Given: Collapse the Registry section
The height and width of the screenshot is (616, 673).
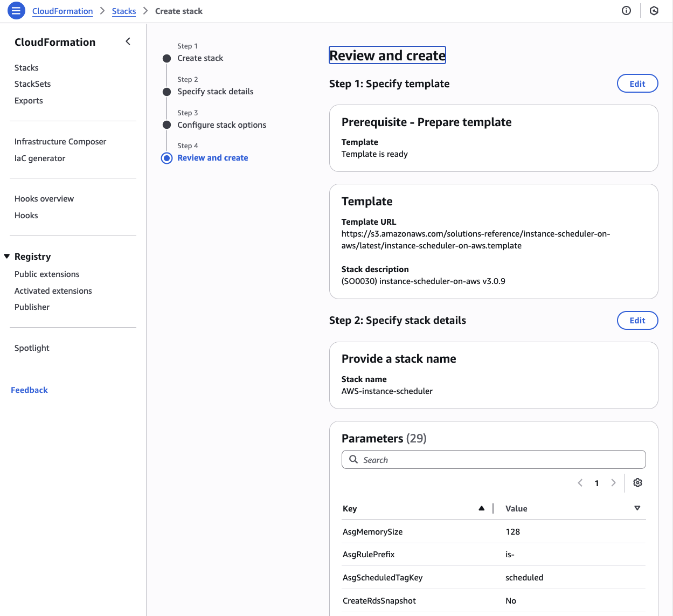Looking at the screenshot, I should (x=7, y=257).
